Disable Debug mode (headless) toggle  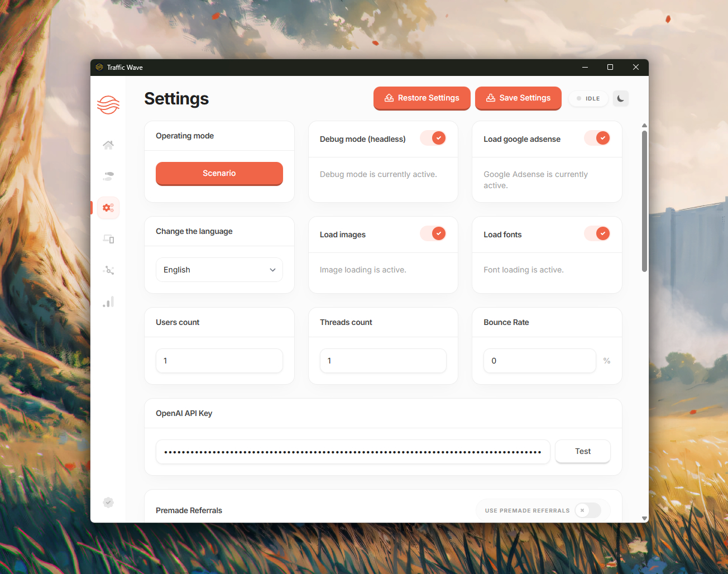(x=433, y=138)
